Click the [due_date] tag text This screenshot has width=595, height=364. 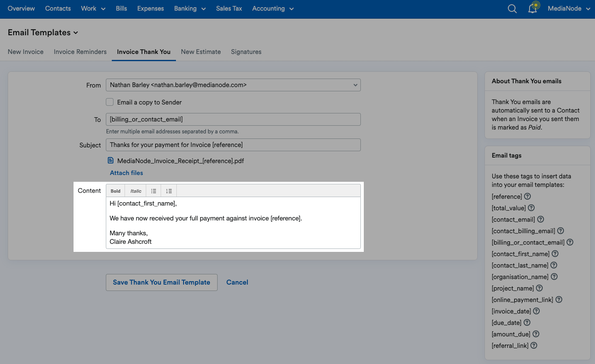coord(507,323)
